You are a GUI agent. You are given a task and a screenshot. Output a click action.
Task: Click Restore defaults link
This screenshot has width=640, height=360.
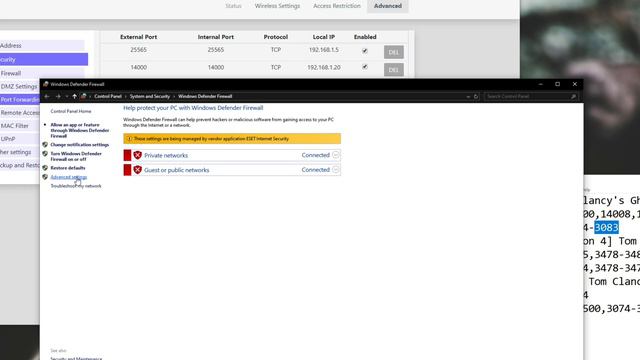[x=68, y=168]
